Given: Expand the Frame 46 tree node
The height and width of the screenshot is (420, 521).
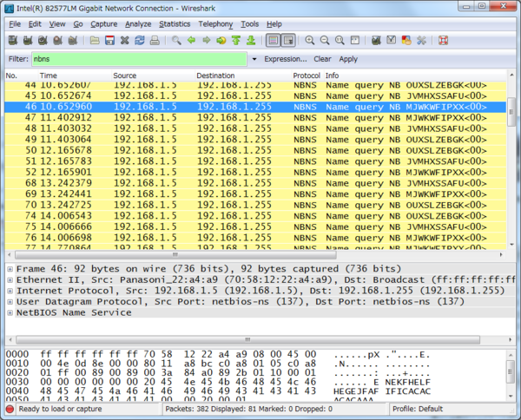Looking at the screenshot, I should pos(10,269).
